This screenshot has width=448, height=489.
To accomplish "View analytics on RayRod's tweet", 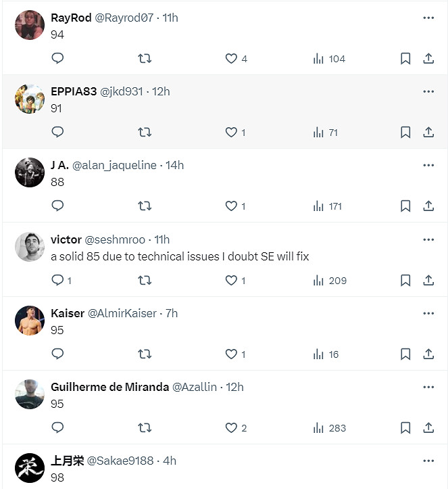I will 330,59.
